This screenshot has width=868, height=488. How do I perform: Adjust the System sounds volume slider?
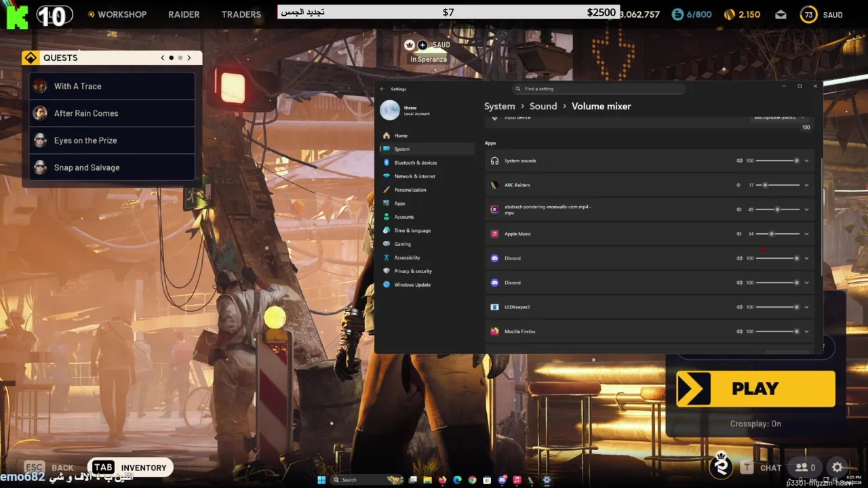[778, 161]
